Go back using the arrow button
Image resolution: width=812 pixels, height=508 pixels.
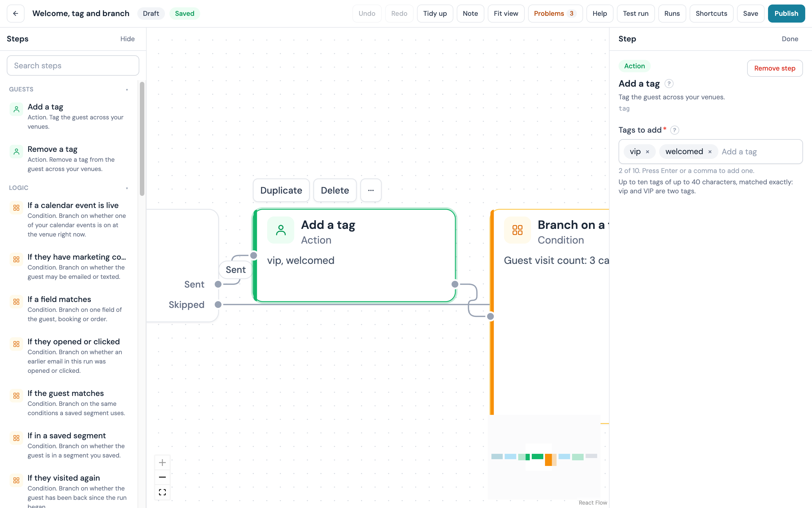pos(16,14)
